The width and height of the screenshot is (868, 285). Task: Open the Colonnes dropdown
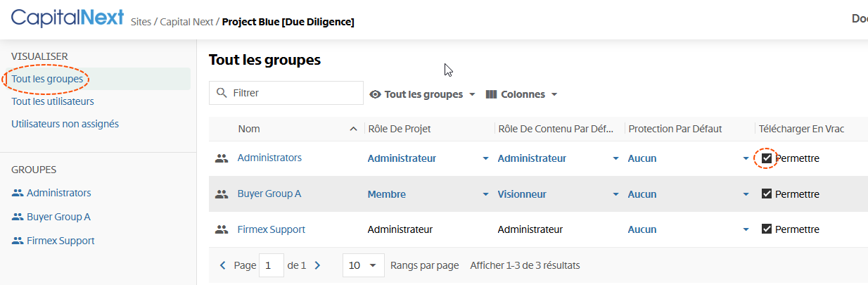coord(521,94)
